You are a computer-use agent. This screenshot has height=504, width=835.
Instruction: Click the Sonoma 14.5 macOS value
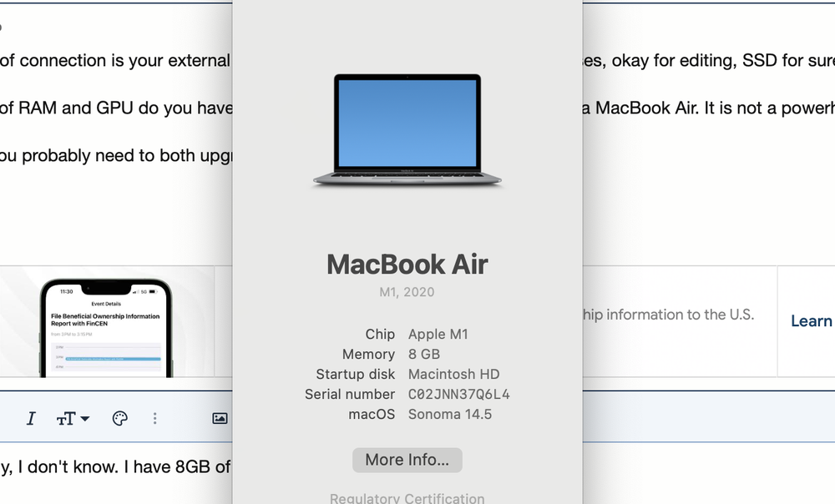pos(450,415)
